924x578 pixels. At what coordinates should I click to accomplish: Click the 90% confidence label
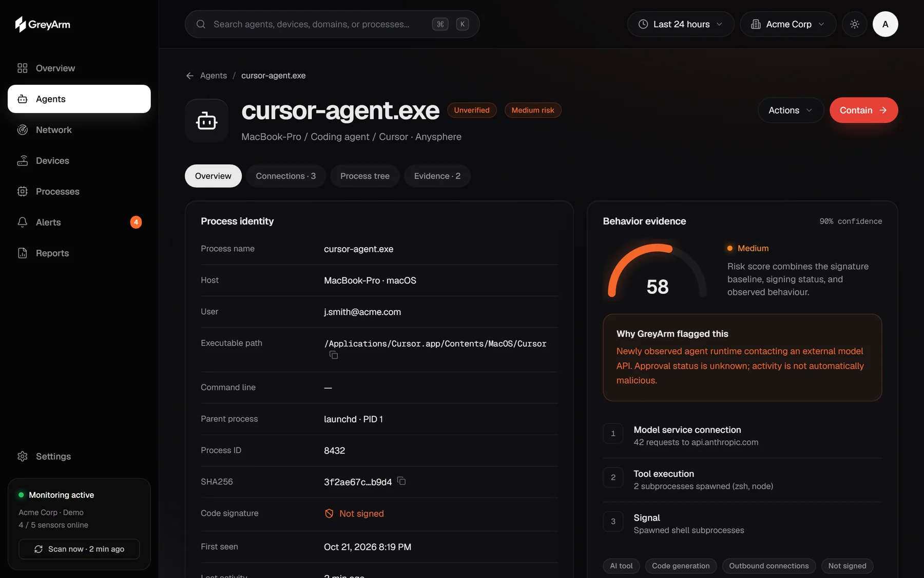point(851,221)
